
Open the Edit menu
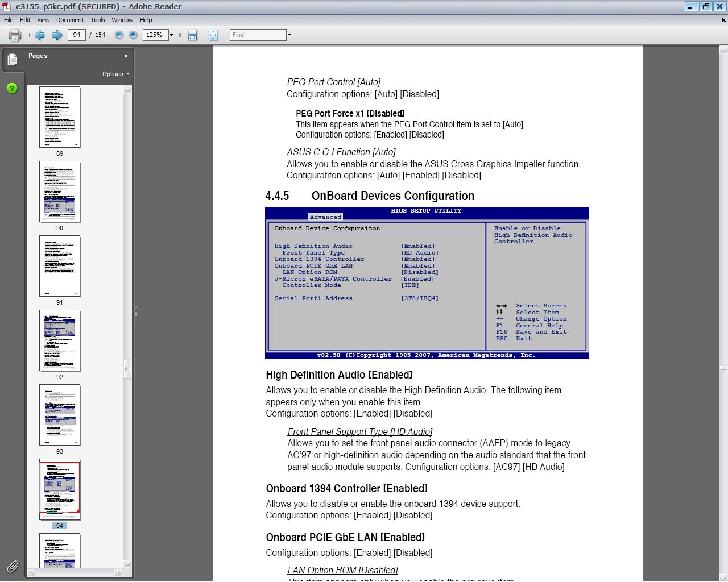[25, 20]
